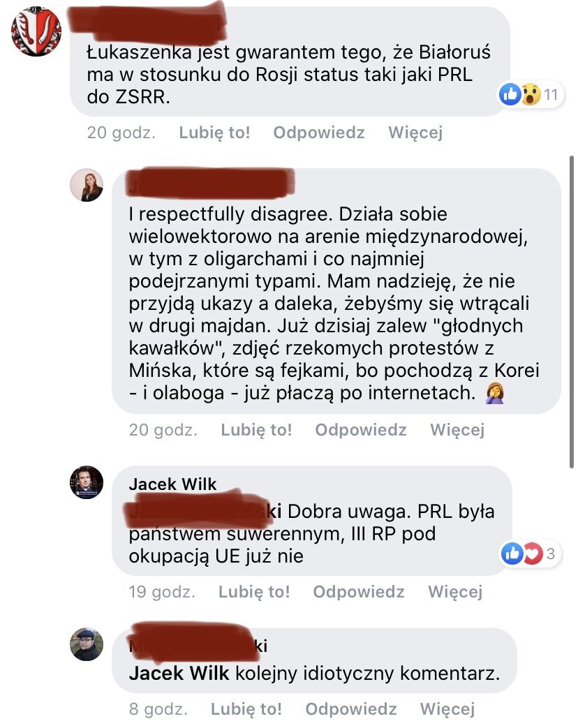The image size is (578, 728).
Task: Like the Łukaszenka comment via 'Lubię to!'
Action: (x=214, y=133)
